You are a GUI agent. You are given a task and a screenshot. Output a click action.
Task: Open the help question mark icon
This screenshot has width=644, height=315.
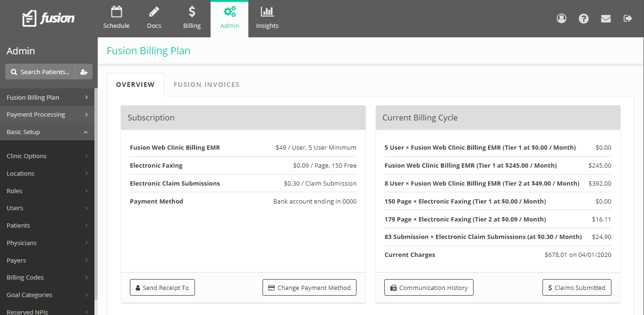584,18
